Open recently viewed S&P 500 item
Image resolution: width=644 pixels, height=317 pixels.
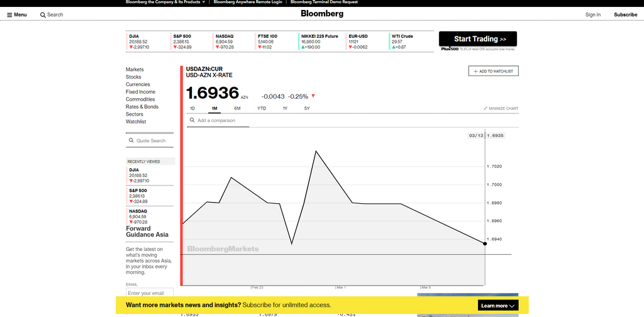(x=150, y=196)
